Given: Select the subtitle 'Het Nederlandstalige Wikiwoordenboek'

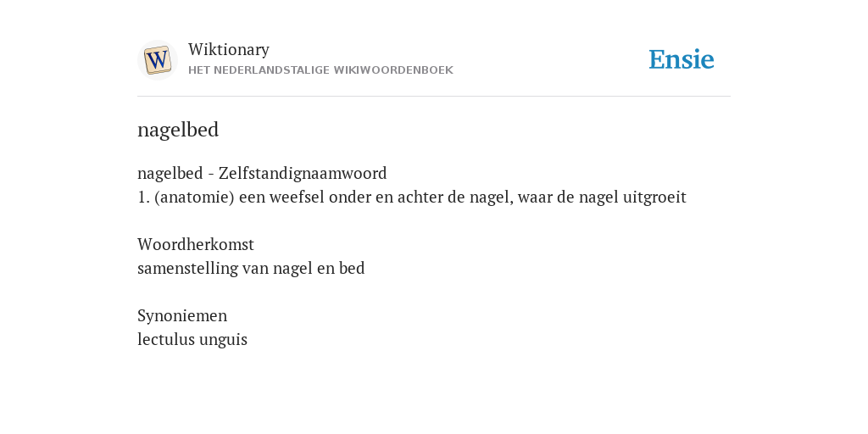Looking at the screenshot, I should [x=320, y=70].
